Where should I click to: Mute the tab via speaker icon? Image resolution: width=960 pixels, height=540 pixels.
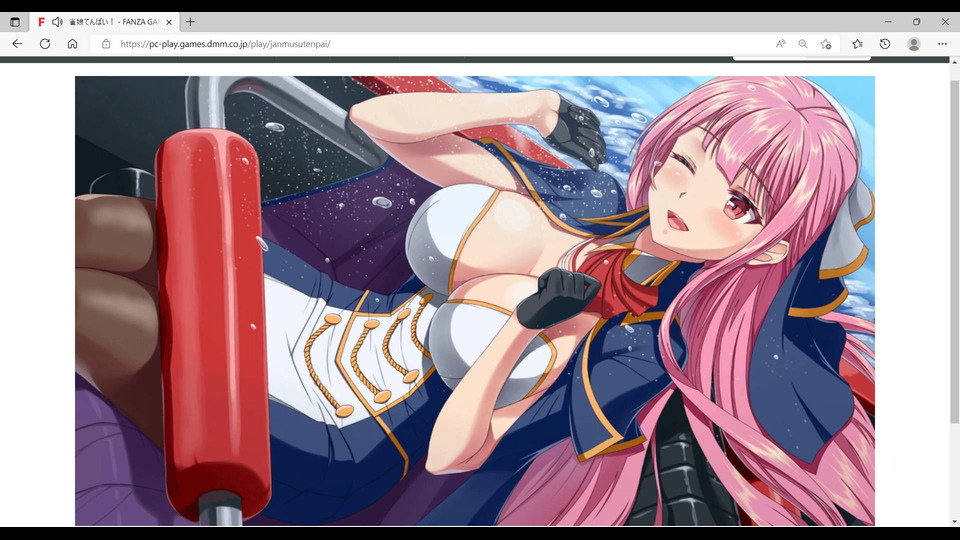[x=57, y=22]
